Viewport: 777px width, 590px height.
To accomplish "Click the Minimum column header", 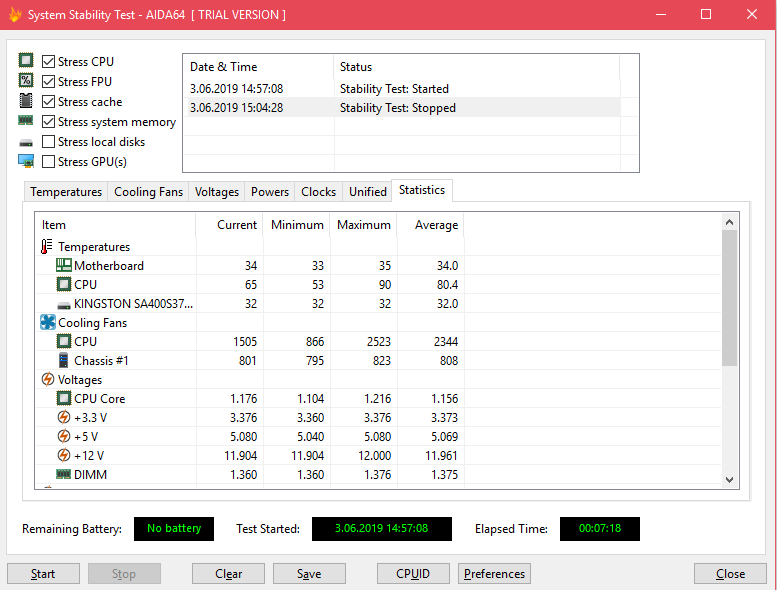I will click(296, 225).
